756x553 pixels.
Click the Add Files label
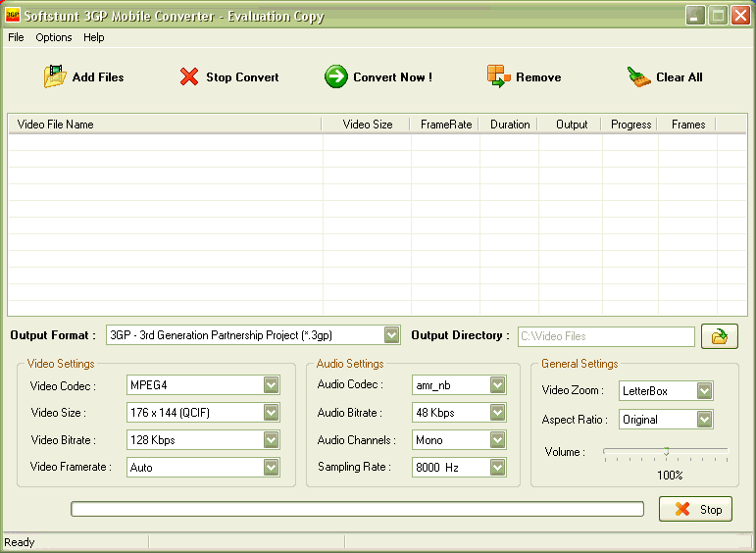click(98, 77)
